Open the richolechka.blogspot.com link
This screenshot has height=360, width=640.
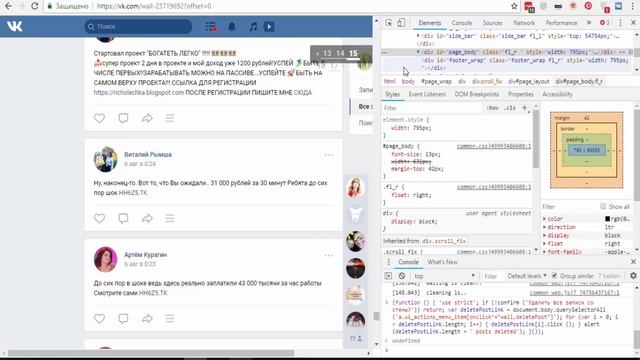coord(139,93)
